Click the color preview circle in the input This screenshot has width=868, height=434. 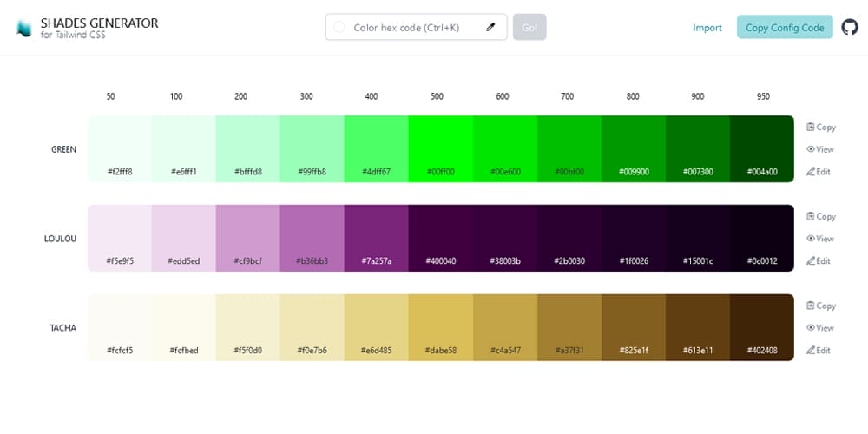tap(339, 27)
